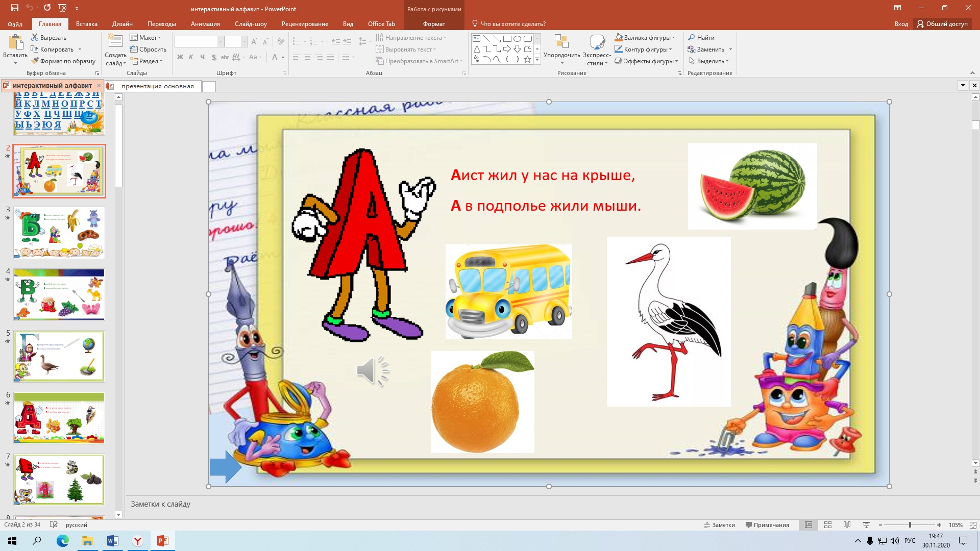
Task: Open Slide Sorter view in status bar
Action: (828, 525)
